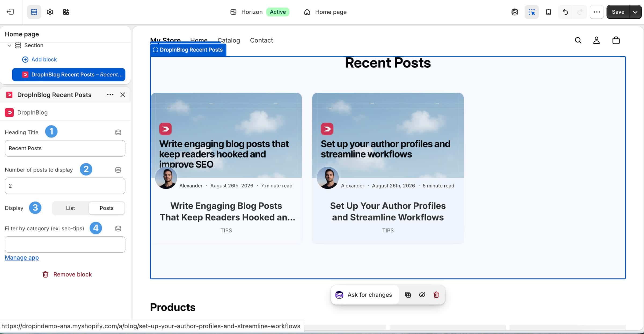
Task: Open the Save button dropdown arrow
Action: pyautogui.click(x=635, y=12)
